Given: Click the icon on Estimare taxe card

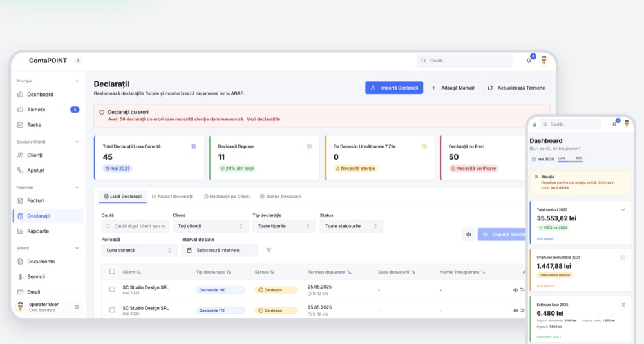Looking at the screenshot, I should pyautogui.click(x=623, y=305).
